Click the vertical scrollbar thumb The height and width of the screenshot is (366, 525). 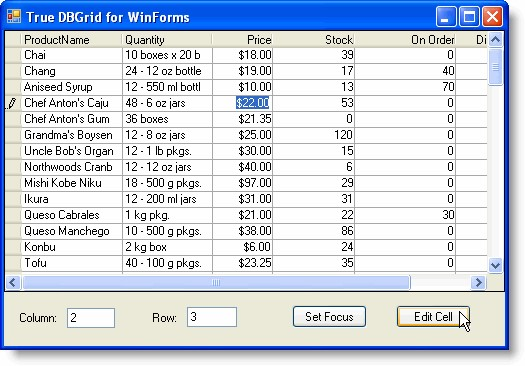tap(496, 67)
